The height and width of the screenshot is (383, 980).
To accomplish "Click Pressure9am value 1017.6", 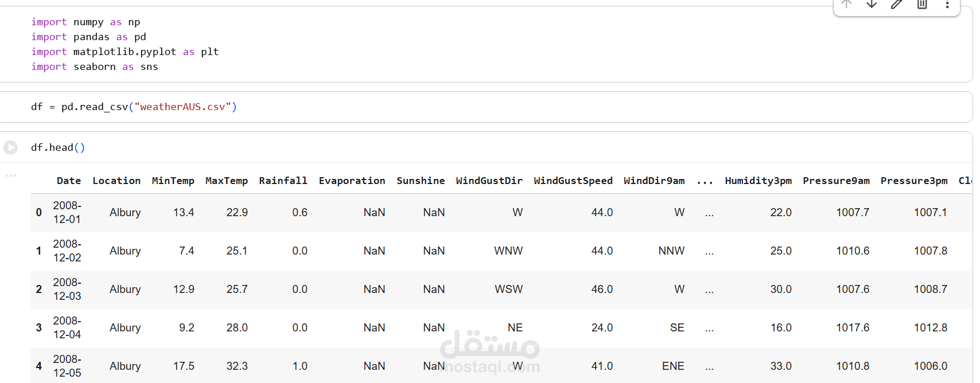I will (x=853, y=327).
